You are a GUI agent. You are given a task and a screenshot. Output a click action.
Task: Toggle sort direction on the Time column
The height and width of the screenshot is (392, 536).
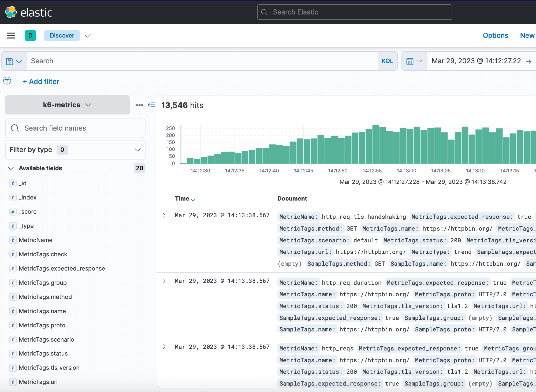[x=193, y=199]
